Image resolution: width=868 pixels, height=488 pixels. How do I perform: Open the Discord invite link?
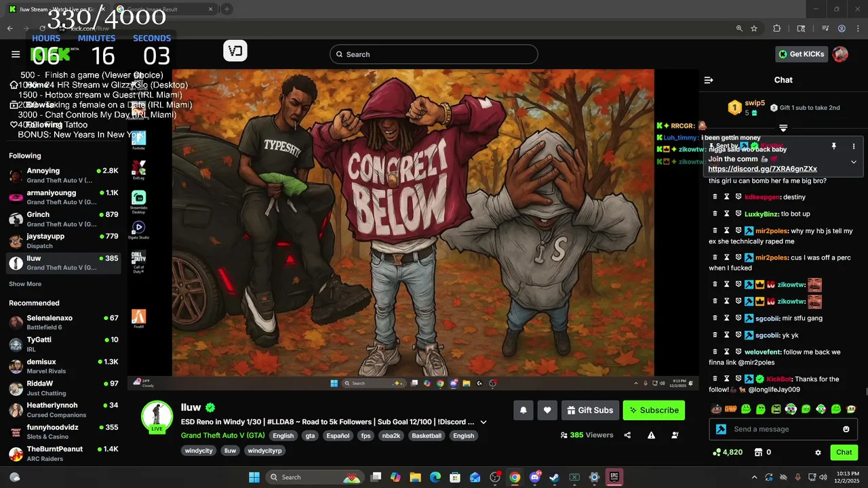point(762,169)
